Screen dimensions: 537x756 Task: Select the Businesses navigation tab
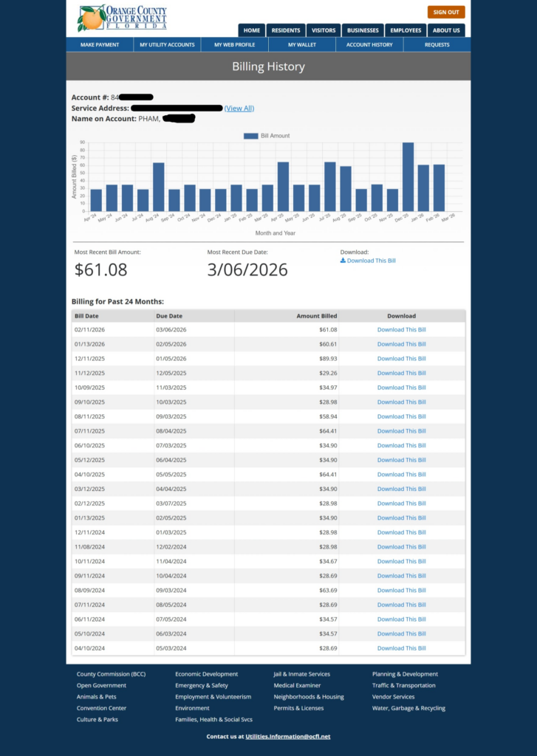363,30
